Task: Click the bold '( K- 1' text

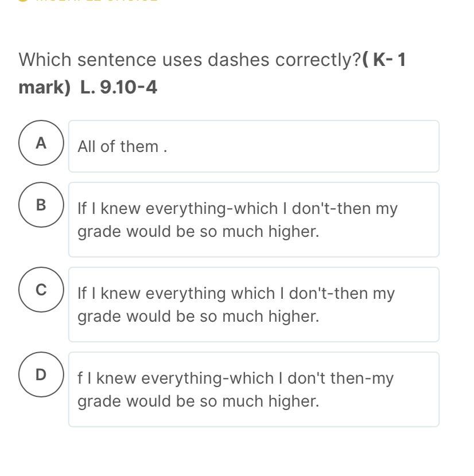Action: click(384, 60)
